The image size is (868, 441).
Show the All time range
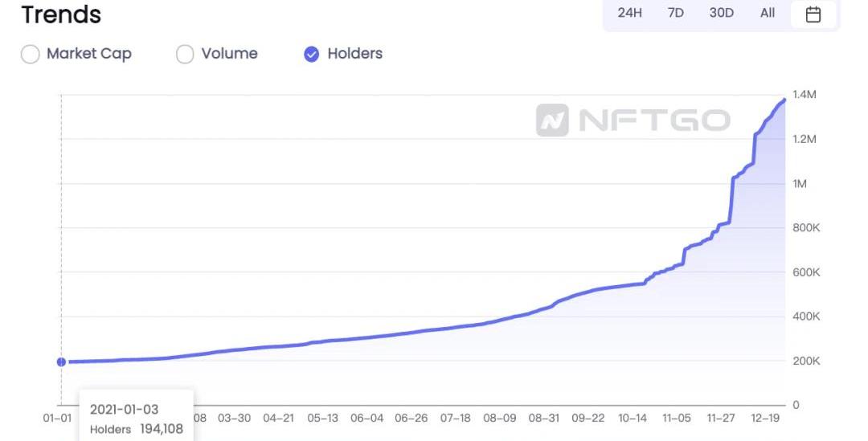(768, 13)
